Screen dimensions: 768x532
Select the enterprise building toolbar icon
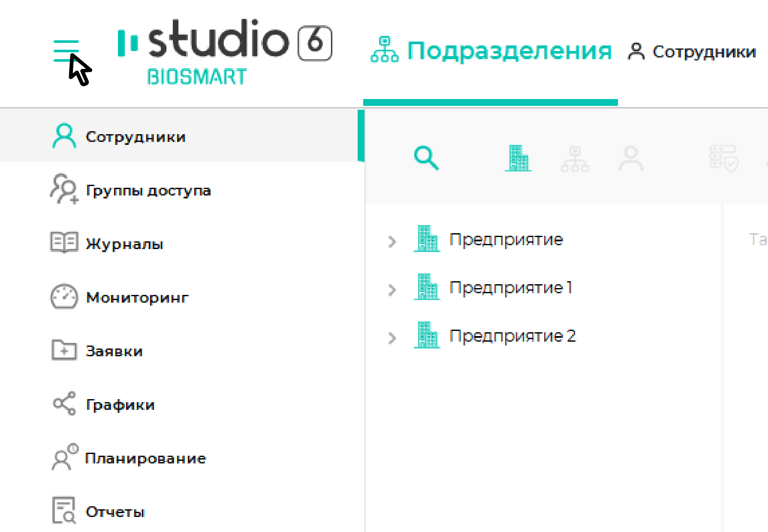tap(518, 158)
